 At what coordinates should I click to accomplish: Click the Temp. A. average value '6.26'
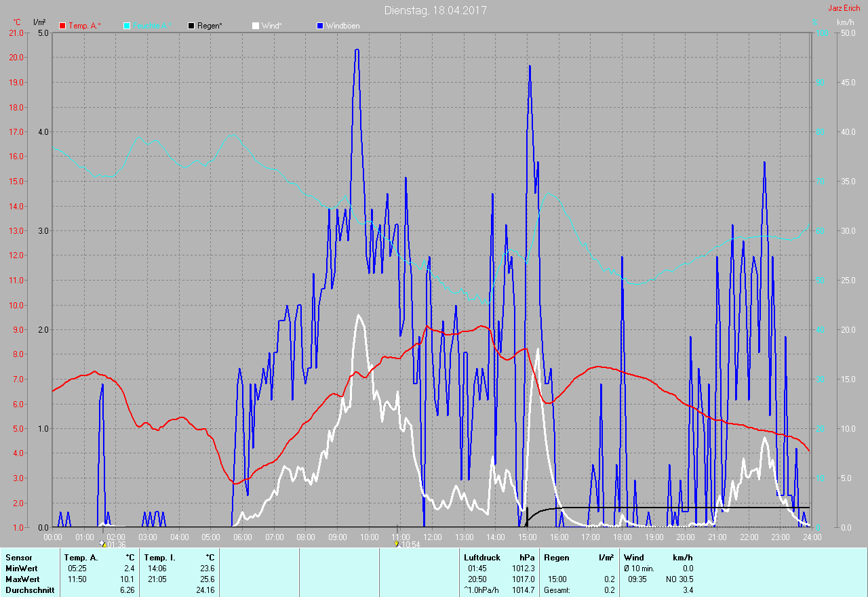pos(127,590)
